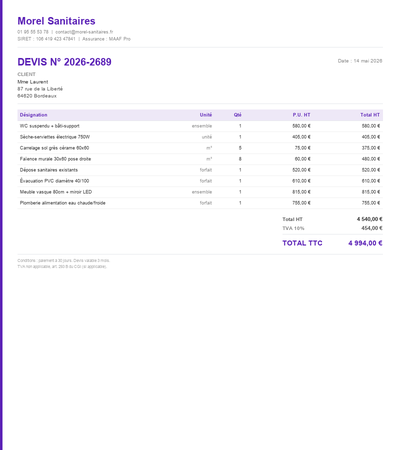Select the Meuble vasque 80cm + miroir LED row
This screenshot has height=450, width=400.
[x=200, y=192]
